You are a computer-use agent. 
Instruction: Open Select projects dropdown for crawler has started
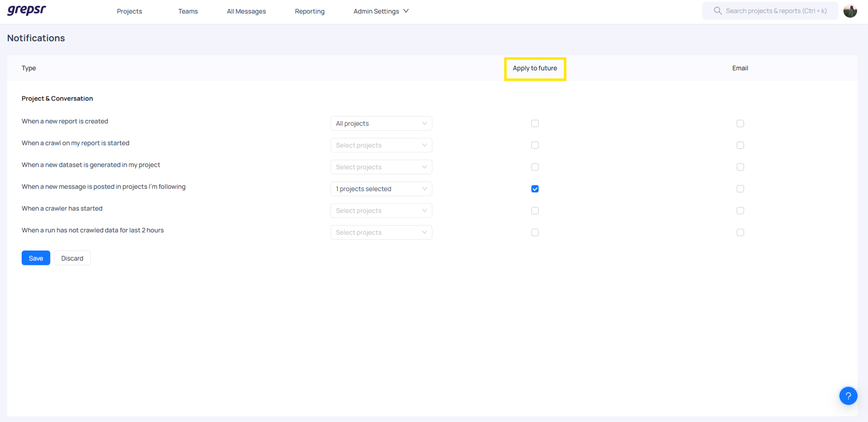tap(381, 211)
